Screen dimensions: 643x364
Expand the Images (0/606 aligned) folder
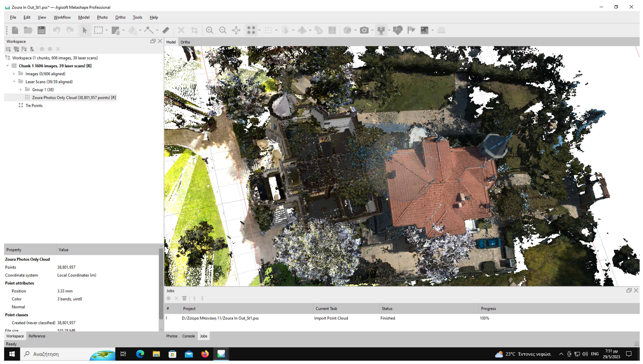[14, 74]
